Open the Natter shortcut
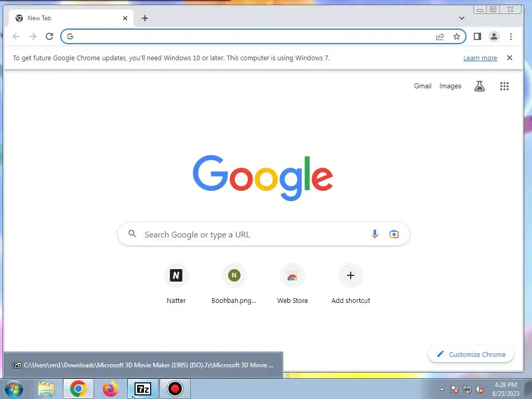 (176, 284)
